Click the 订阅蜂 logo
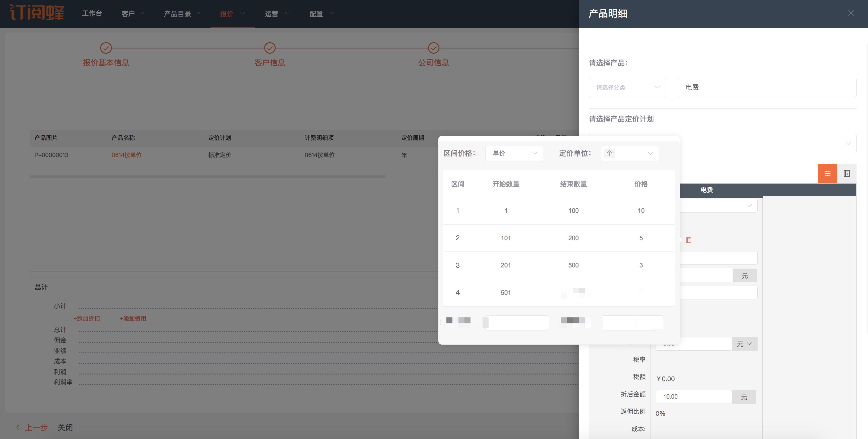 (x=36, y=13)
